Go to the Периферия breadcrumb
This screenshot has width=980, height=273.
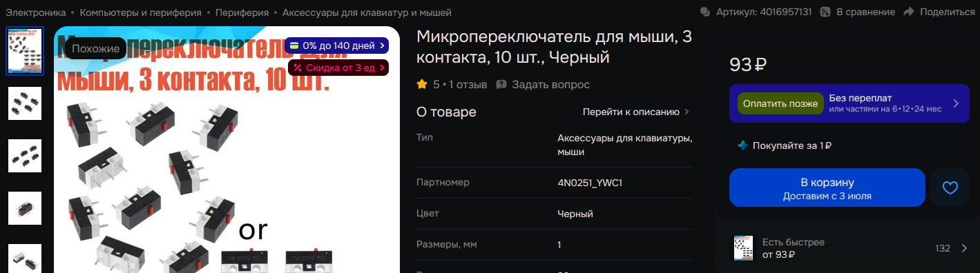242,12
